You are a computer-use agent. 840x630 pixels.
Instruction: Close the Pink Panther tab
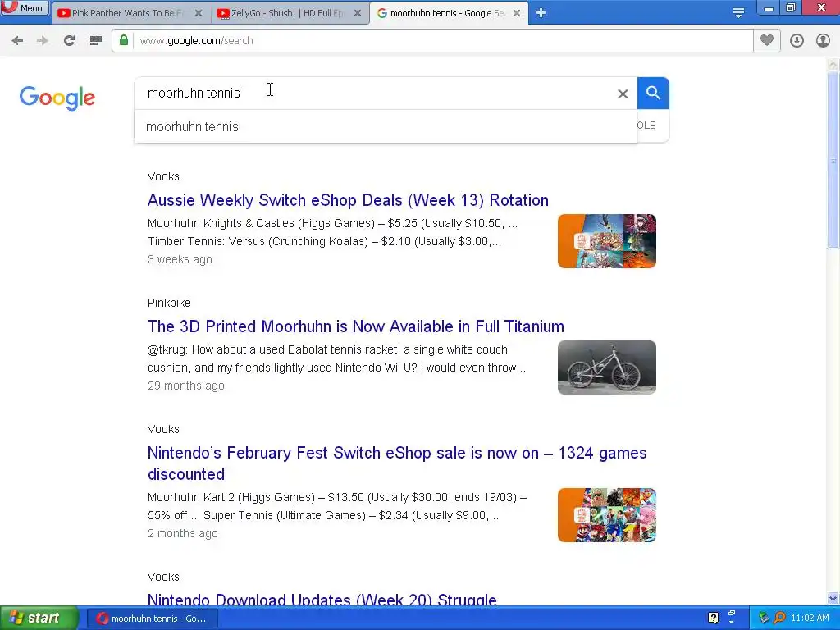coord(199,13)
